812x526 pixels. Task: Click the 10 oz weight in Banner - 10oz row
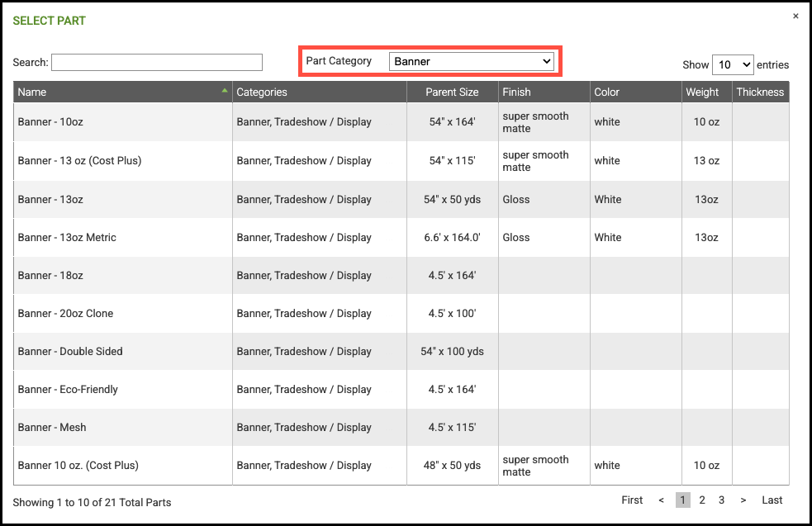706,121
